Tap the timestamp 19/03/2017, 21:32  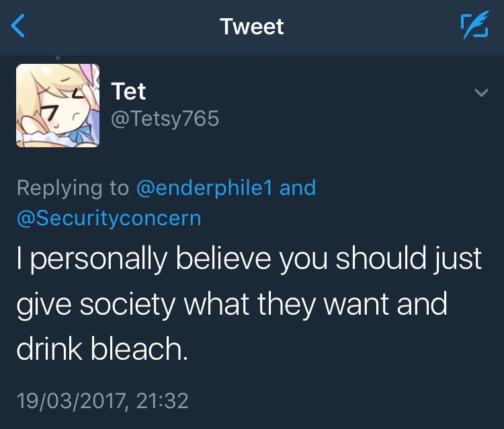point(103,401)
